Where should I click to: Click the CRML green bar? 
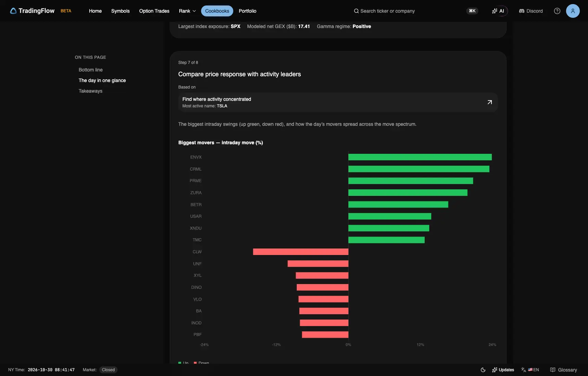(x=419, y=169)
